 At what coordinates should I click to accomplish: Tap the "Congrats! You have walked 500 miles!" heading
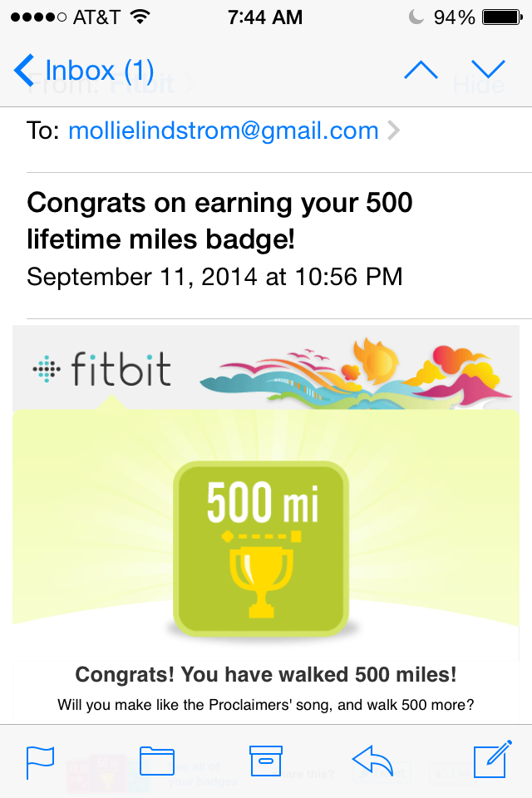[266, 674]
